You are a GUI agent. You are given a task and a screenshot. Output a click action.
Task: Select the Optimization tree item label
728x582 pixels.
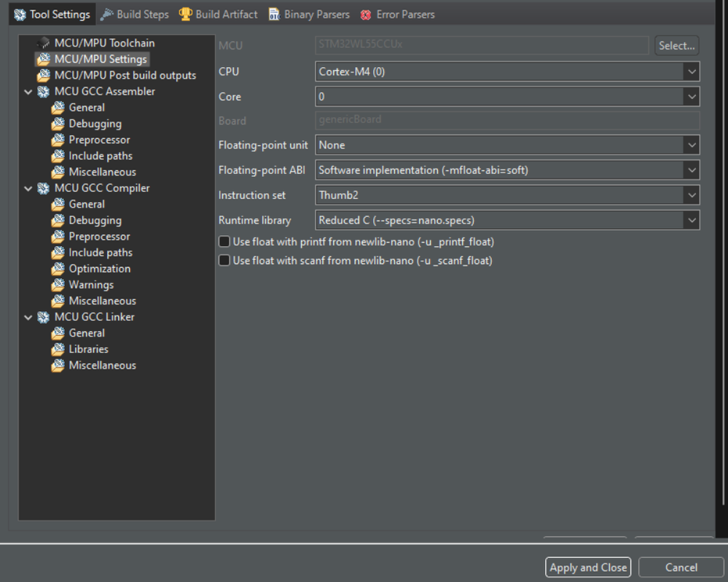[x=100, y=269]
